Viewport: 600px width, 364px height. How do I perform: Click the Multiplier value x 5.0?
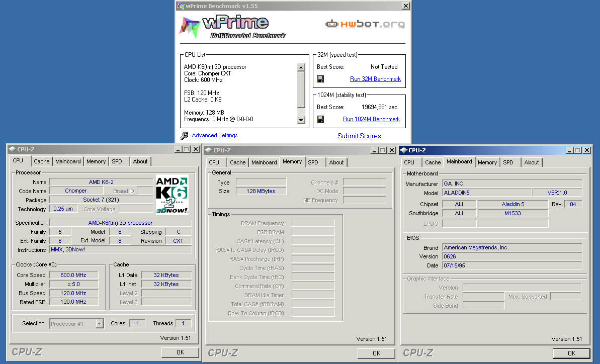coord(73,284)
